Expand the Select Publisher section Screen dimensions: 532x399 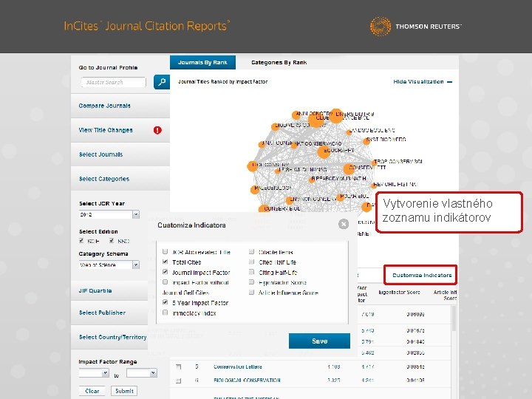(102, 313)
